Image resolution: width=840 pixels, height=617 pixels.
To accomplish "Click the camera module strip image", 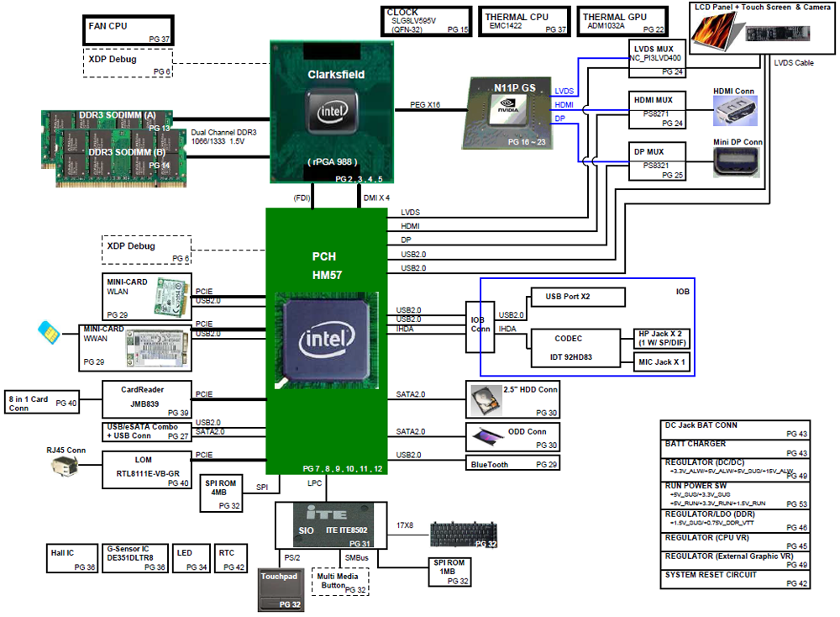I will pos(777,34).
